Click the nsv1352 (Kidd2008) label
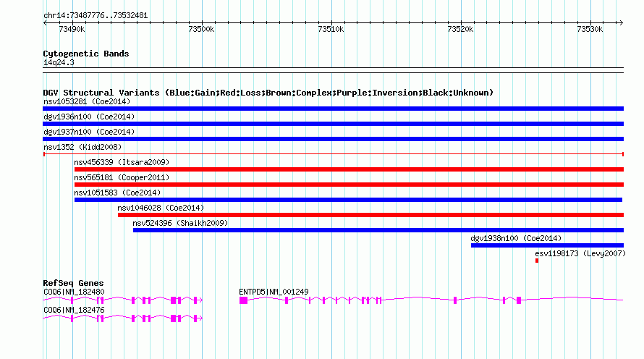Screen dimensions: 644x359 click(82, 147)
